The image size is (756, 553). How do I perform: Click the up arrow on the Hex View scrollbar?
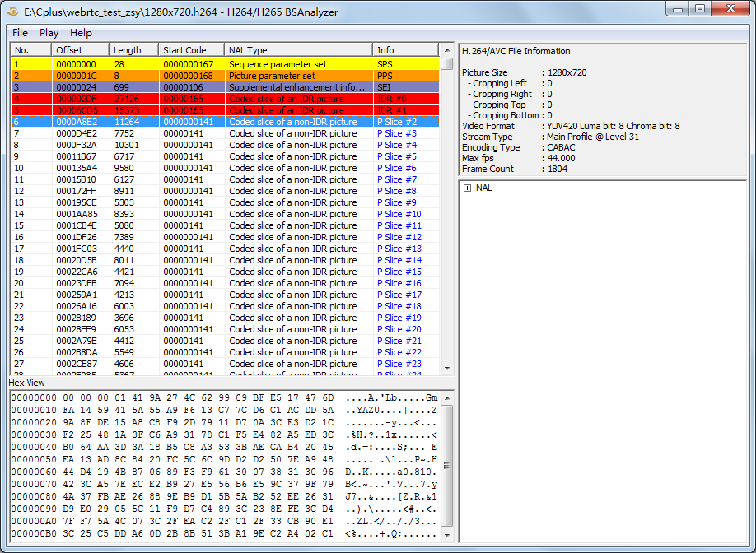[x=447, y=397]
